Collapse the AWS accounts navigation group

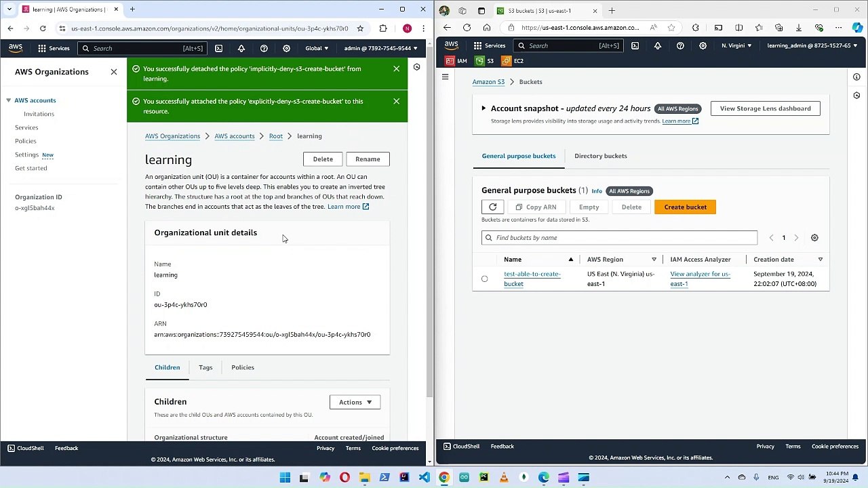click(x=8, y=100)
